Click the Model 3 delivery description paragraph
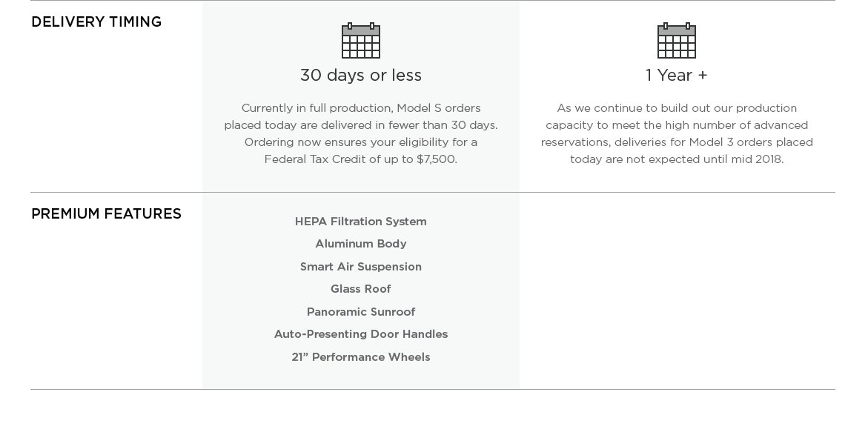The width and height of the screenshot is (868, 435). [676, 133]
